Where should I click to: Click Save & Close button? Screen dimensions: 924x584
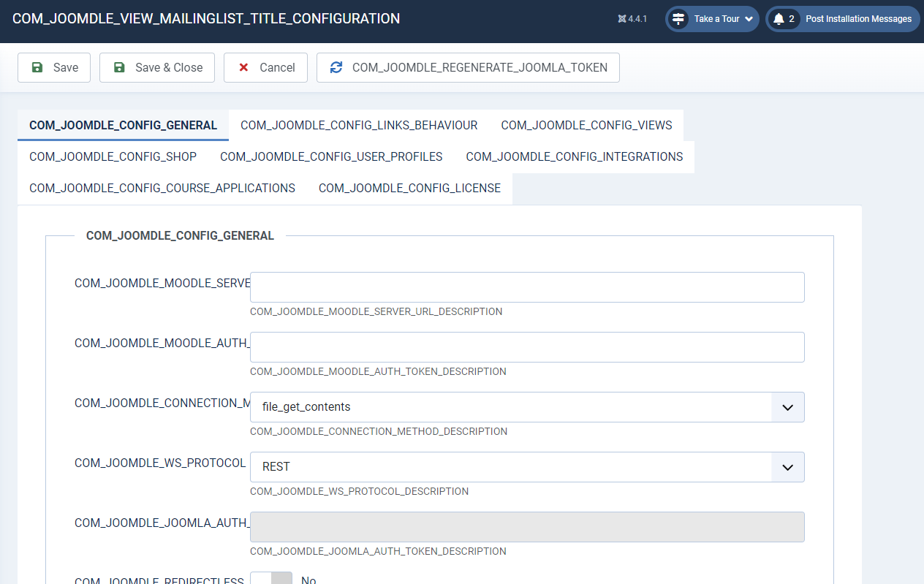157,67
